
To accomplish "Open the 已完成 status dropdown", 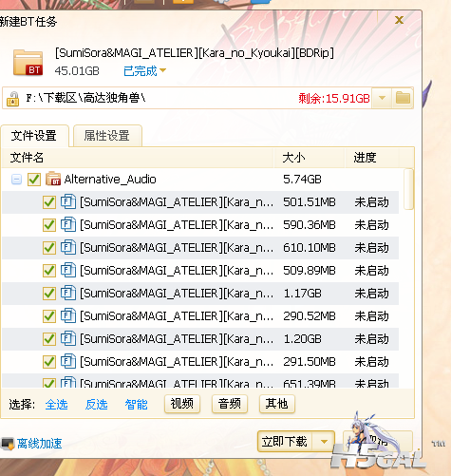I will point(144,71).
